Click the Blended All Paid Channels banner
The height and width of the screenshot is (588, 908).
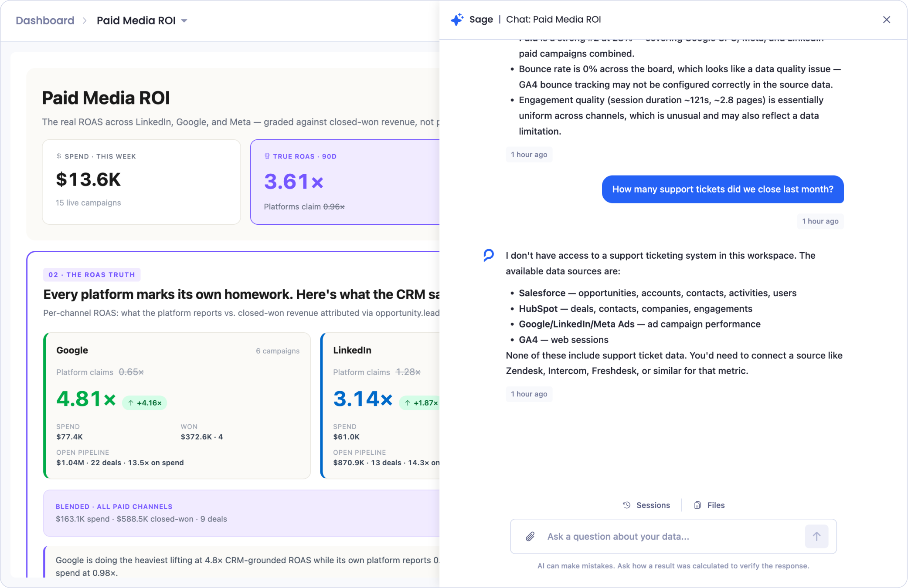click(x=241, y=513)
